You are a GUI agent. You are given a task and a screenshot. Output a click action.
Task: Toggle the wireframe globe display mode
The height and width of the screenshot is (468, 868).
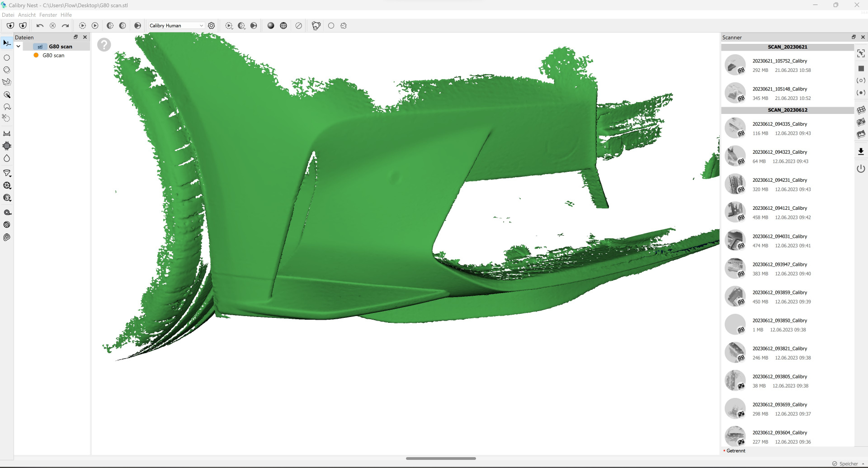pyautogui.click(x=283, y=26)
